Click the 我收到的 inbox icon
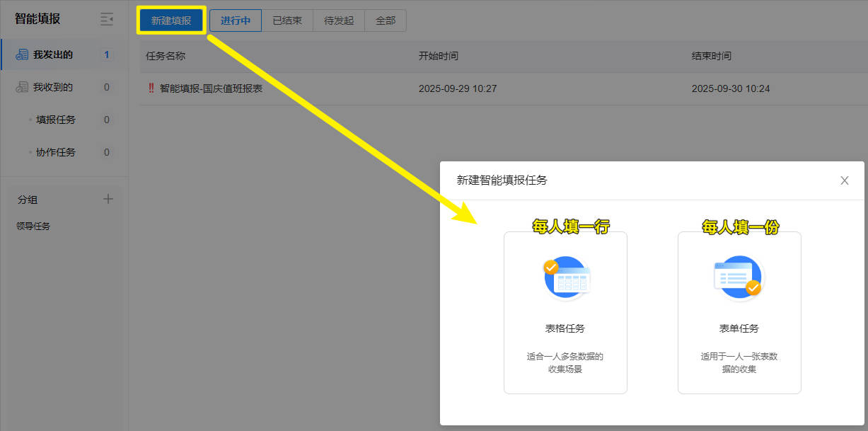 [x=22, y=88]
